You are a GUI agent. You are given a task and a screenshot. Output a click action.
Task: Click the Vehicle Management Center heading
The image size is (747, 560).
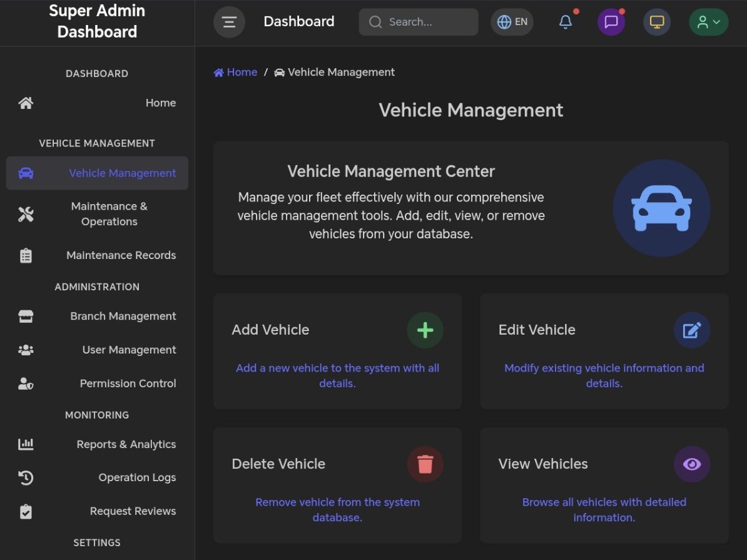[390, 171]
